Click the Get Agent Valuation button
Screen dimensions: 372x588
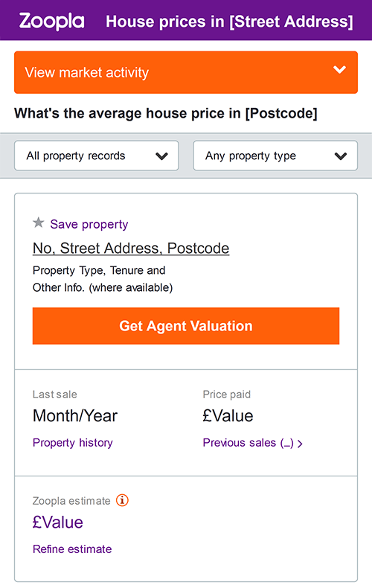[x=186, y=326]
